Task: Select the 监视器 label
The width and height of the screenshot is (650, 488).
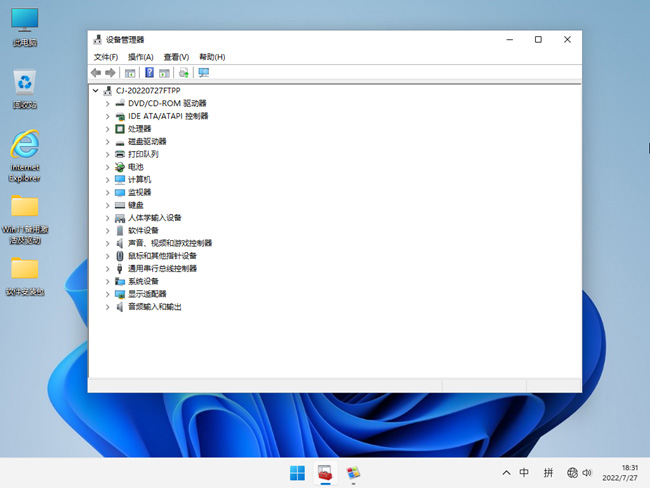Action: point(139,192)
